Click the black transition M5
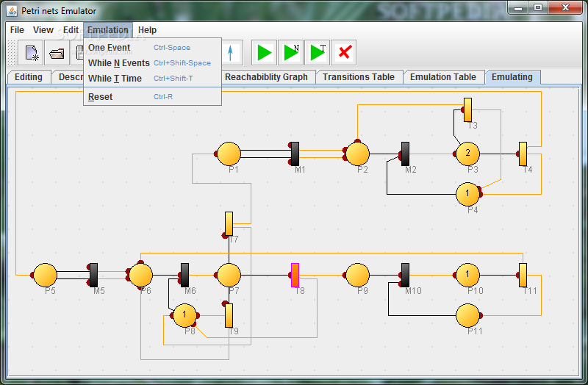Screen dimensions: 588x385 (94, 276)
